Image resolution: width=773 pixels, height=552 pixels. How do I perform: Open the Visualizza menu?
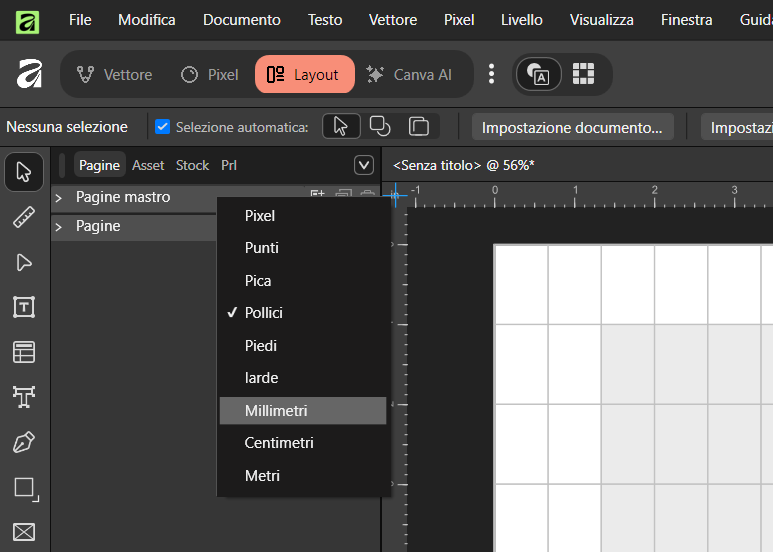click(x=601, y=20)
